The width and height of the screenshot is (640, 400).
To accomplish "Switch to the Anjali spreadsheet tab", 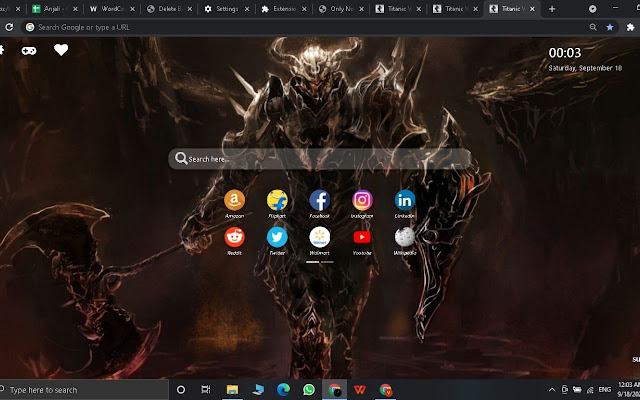I will [x=54, y=9].
